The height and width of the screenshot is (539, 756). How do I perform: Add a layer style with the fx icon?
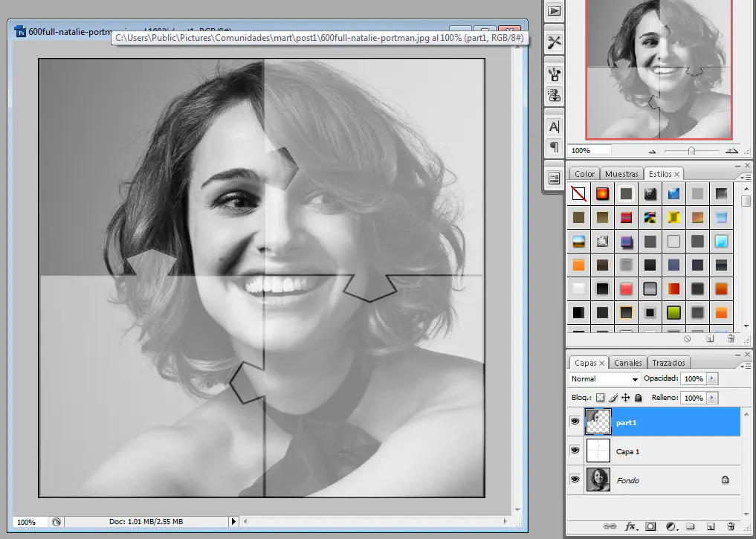(x=630, y=526)
